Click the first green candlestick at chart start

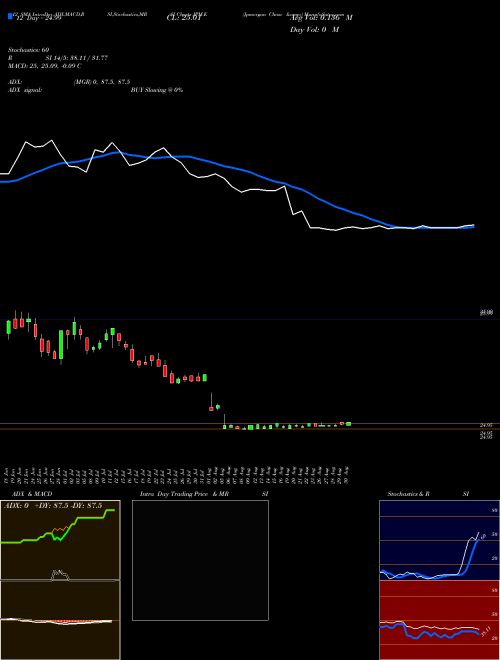tap(8, 327)
